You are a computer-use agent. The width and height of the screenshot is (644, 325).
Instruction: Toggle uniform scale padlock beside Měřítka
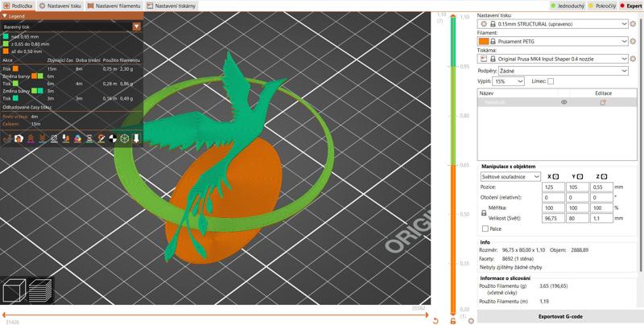coord(484,213)
